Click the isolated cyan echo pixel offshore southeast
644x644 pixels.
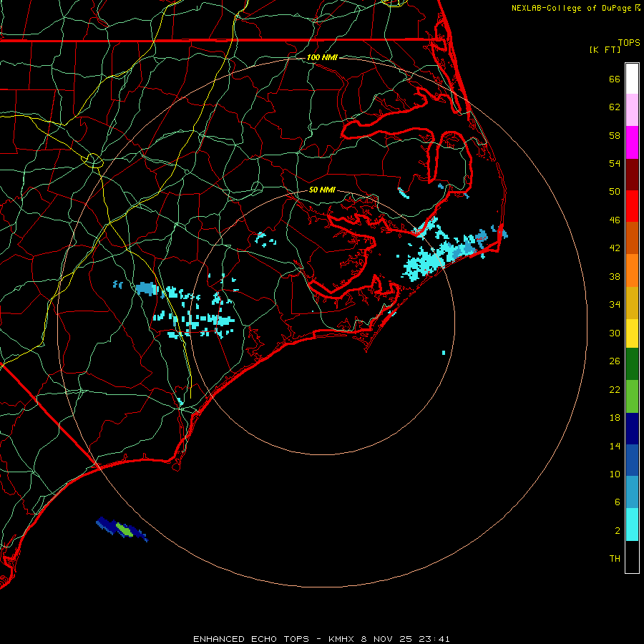444,353
